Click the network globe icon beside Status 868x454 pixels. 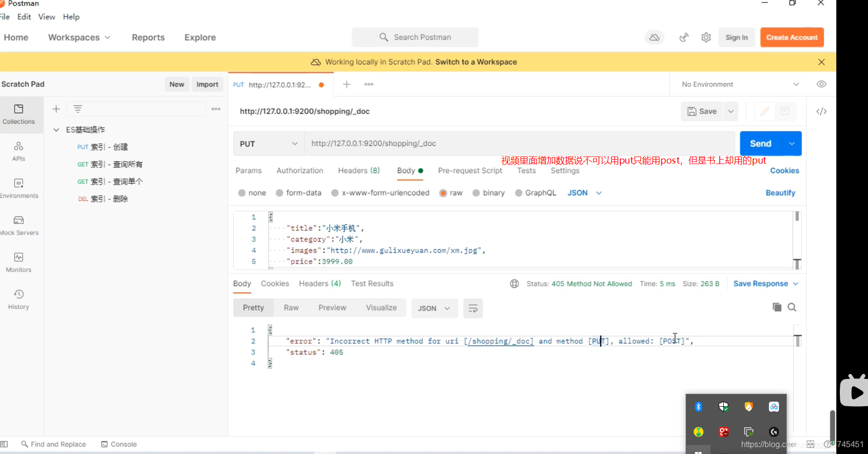514,284
